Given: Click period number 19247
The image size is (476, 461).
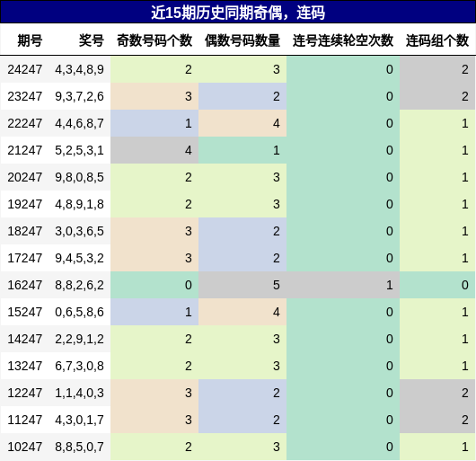Looking at the screenshot, I should (x=25, y=204).
